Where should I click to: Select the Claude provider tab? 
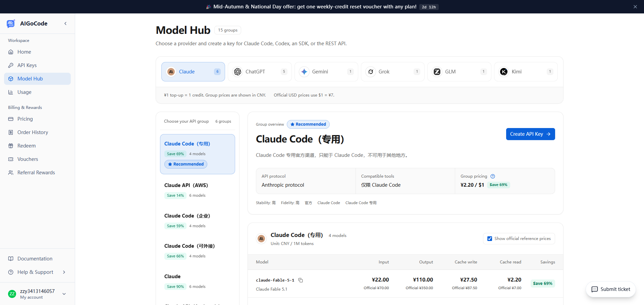193,72
